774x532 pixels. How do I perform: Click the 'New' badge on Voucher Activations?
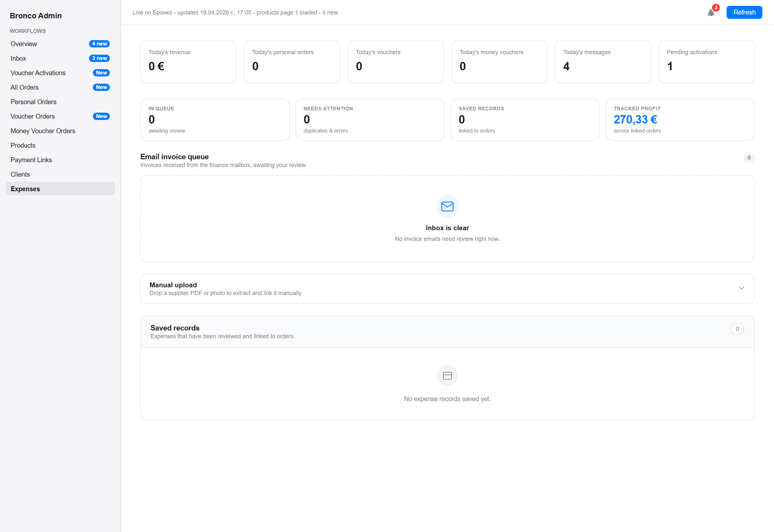[101, 73]
